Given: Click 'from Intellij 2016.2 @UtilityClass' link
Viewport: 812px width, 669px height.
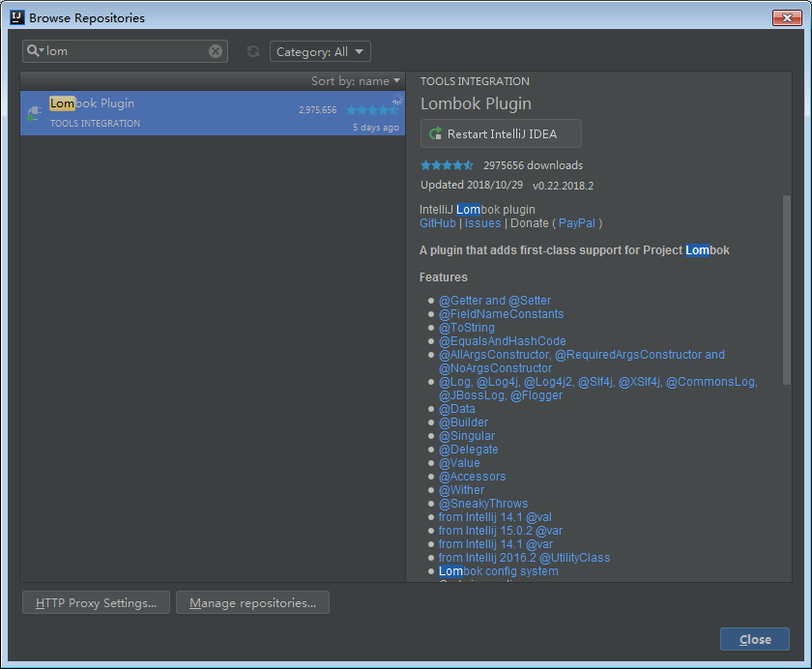Looking at the screenshot, I should [524, 558].
